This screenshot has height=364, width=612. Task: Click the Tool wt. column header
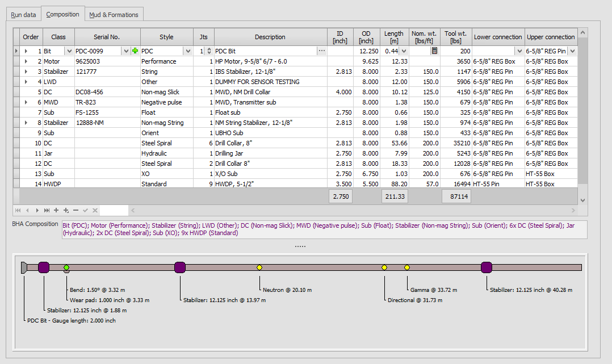point(456,37)
